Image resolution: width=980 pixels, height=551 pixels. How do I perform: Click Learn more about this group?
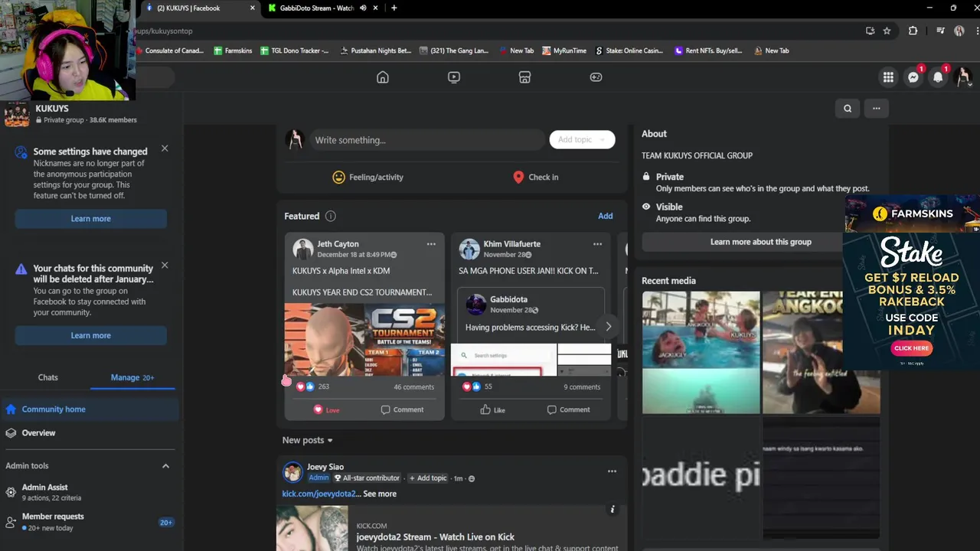[x=761, y=242]
